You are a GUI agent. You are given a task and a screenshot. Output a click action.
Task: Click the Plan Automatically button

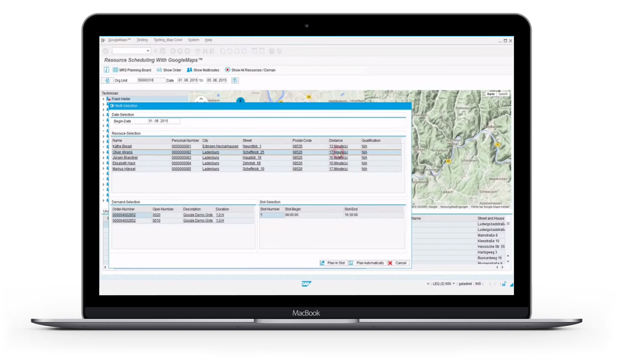tap(367, 263)
